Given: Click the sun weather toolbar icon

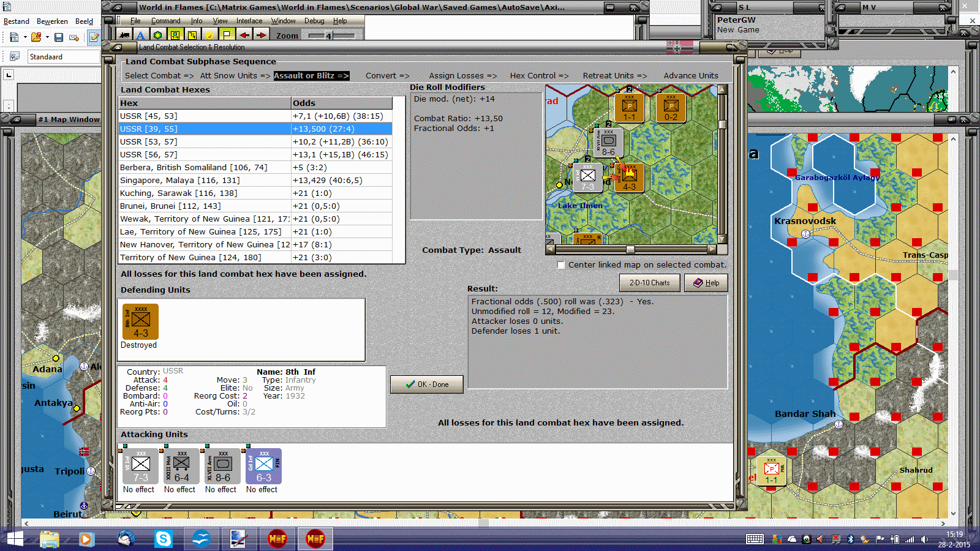Looking at the screenshot, I should [209, 36].
